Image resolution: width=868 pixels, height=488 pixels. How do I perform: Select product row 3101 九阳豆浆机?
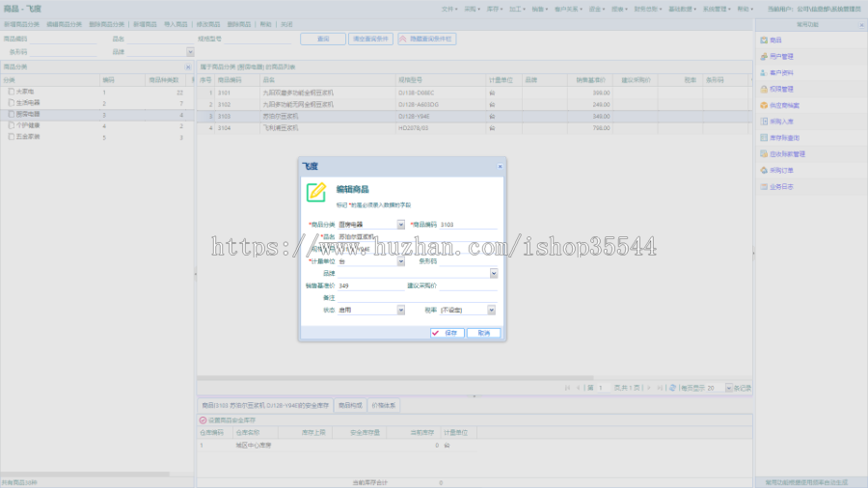[475, 93]
